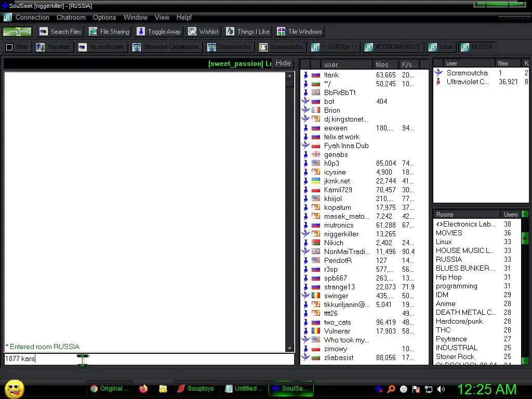Click the chat message input field
532x399 pixels.
[x=149, y=358]
